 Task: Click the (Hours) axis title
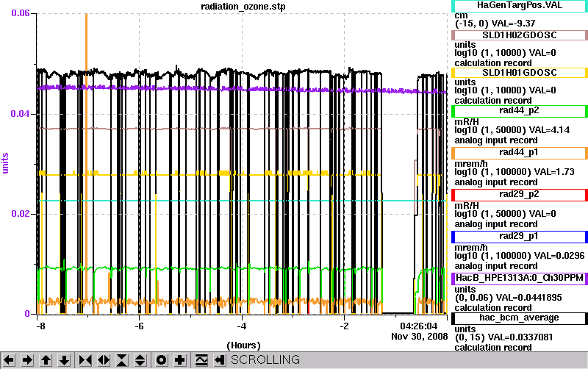(243, 345)
